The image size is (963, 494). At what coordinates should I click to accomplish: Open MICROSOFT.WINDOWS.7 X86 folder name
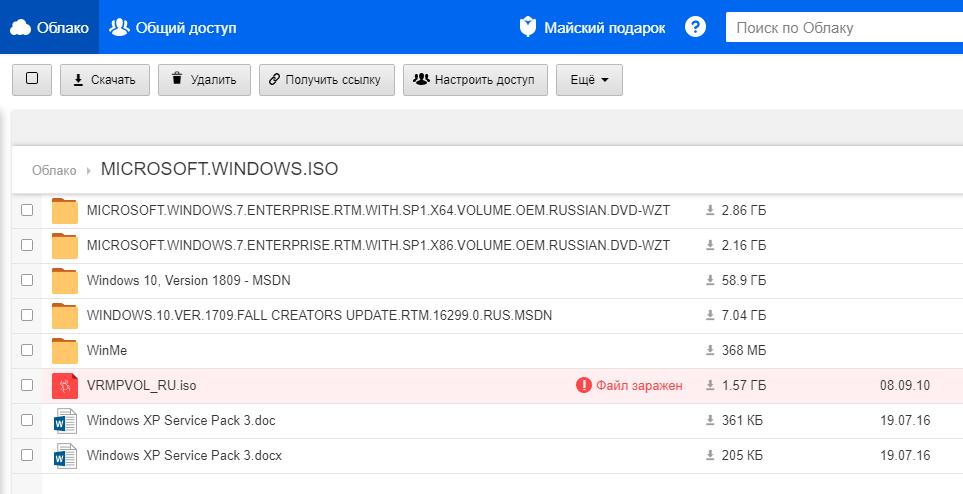378,245
